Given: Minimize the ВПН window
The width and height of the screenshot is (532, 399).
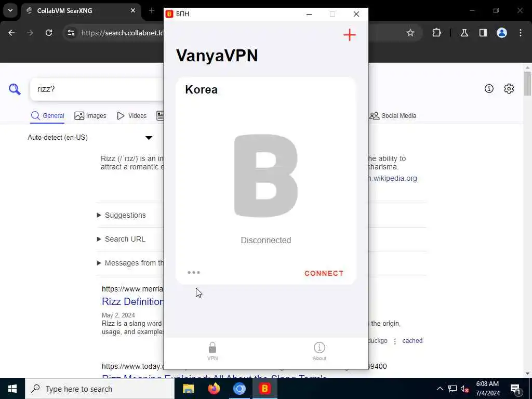Looking at the screenshot, I should coord(309,14).
